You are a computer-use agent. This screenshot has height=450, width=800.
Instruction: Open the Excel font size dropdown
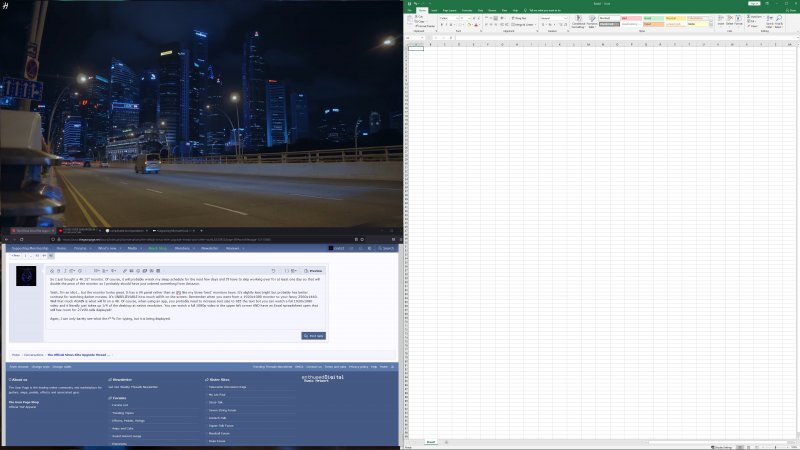click(x=469, y=18)
